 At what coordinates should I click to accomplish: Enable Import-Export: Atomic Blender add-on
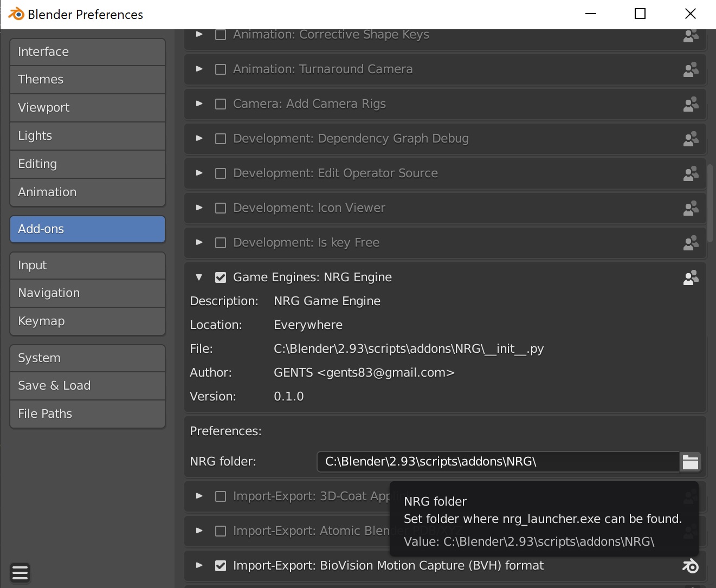pyautogui.click(x=221, y=531)
